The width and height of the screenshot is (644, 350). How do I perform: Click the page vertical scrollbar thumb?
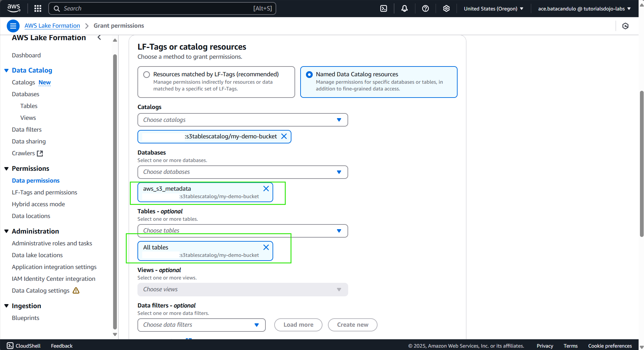pos(642,164)
